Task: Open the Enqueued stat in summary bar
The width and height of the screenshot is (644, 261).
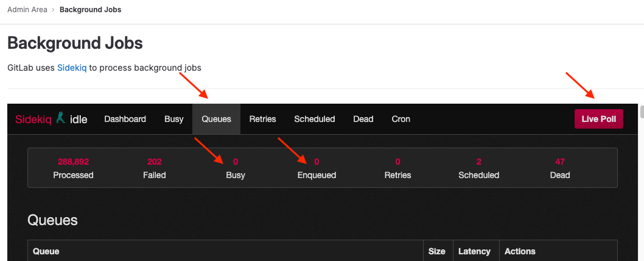Action: coord(317,168)
